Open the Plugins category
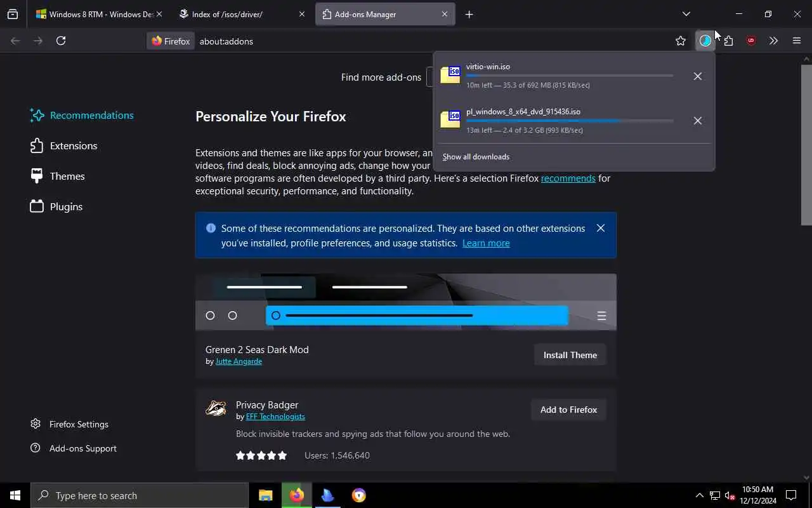 pyautogui.click(x=57, y=206)
